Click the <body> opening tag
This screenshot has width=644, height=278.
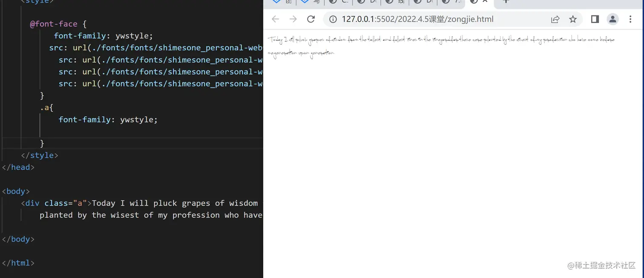16,191
